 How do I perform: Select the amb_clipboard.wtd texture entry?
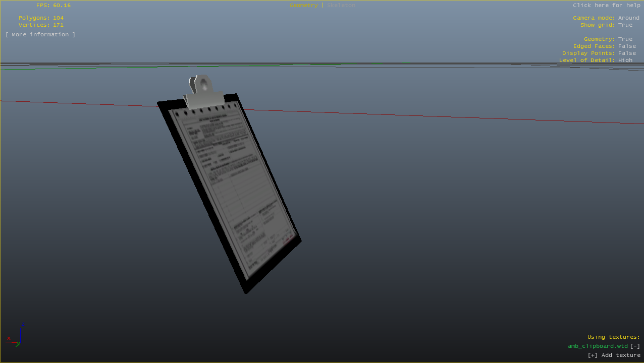(x=598, y=346)
